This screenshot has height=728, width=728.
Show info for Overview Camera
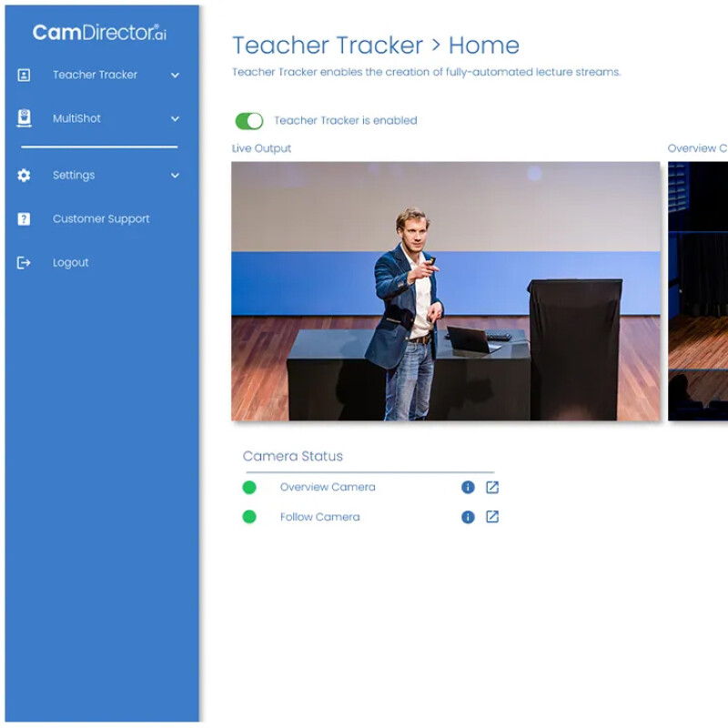[x=468, y=487]
